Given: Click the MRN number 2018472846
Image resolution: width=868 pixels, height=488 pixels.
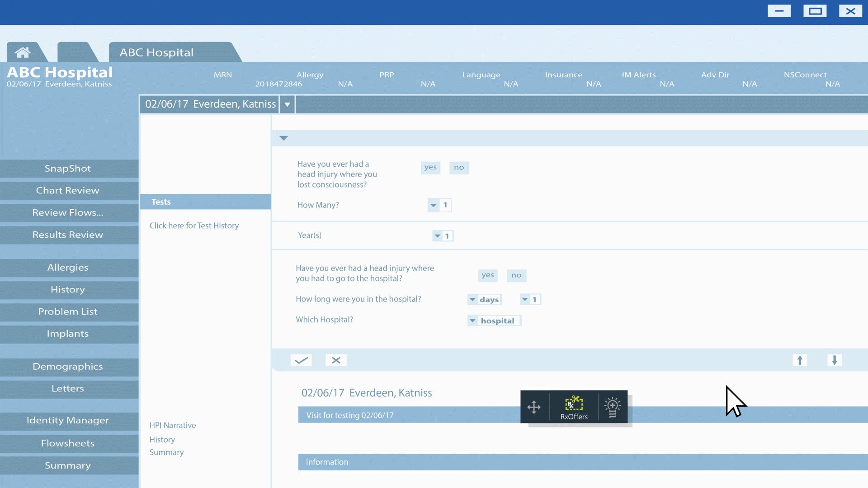Looking at the screenshot, I should (278, 84).
